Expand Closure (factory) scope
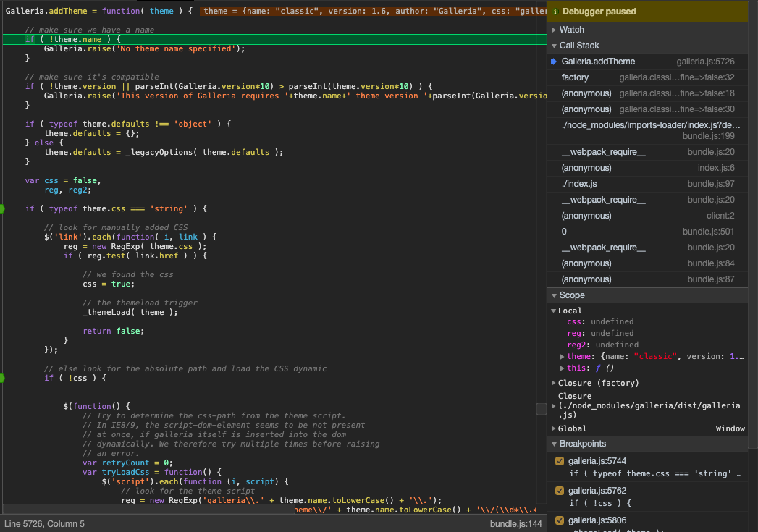The width and height of the screenshot is (758, 532). (x=554, y=383)
